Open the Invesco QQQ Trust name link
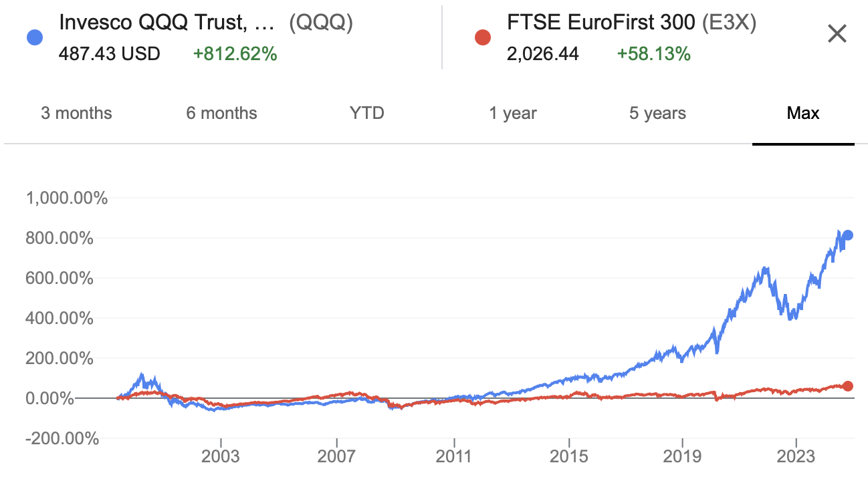Image resolution: width=868 pixels, height=477 pixels. point(167,23)
